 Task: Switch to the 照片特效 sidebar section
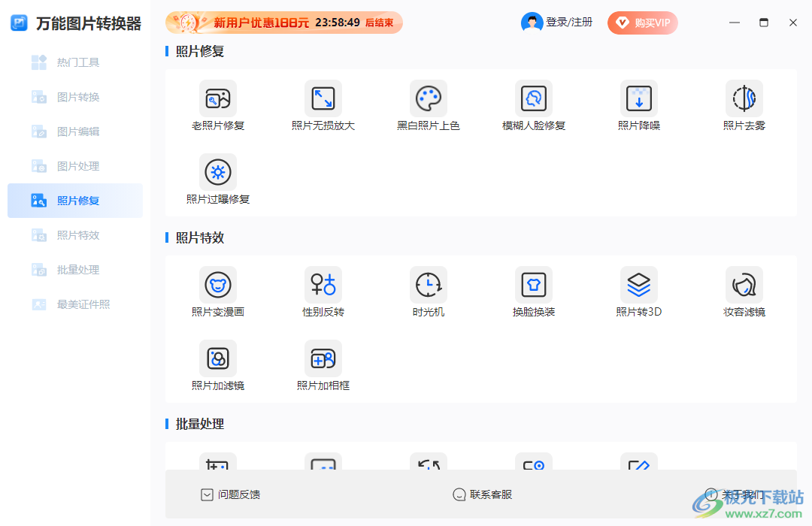pyautogui.click(x=74, y=234)
